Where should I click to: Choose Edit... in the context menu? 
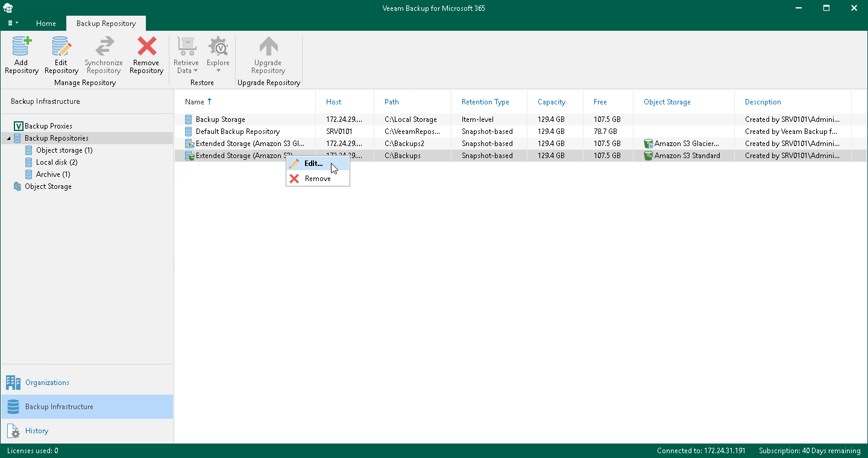[x=318, y=164]
